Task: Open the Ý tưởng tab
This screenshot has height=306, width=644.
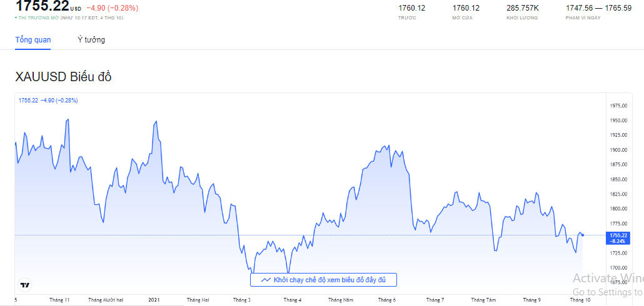Action: click(91, 39)
